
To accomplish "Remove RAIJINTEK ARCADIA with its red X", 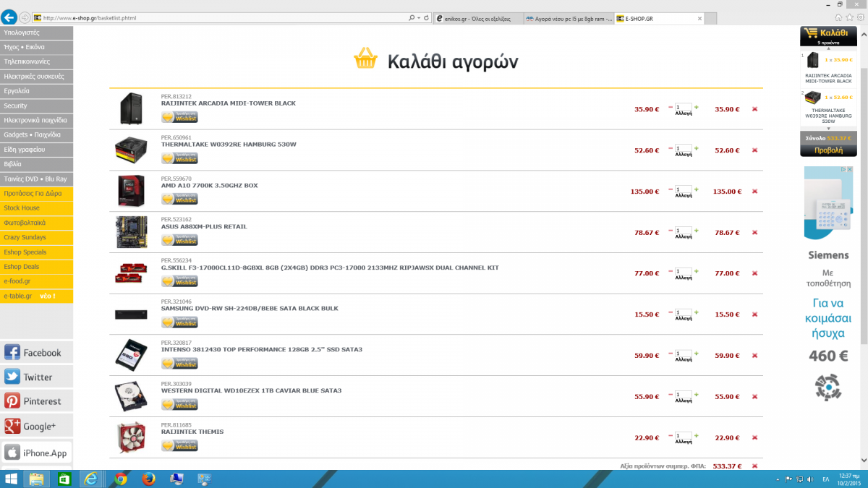I will pyautogui.click(x=754, y=109).
